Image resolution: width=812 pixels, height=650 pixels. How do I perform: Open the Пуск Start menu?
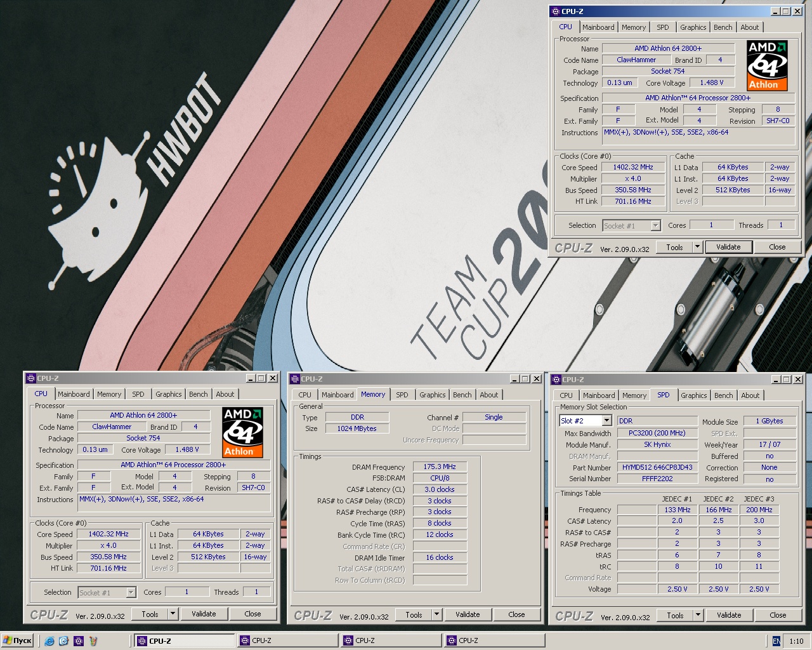pyautogui.click(x=17, y=640)
